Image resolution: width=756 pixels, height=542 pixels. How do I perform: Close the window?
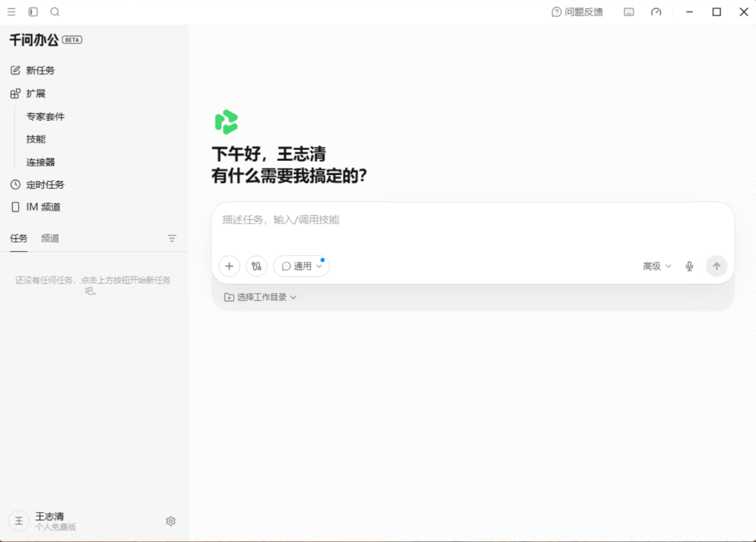pyautogui.click(x=743, y=12)
